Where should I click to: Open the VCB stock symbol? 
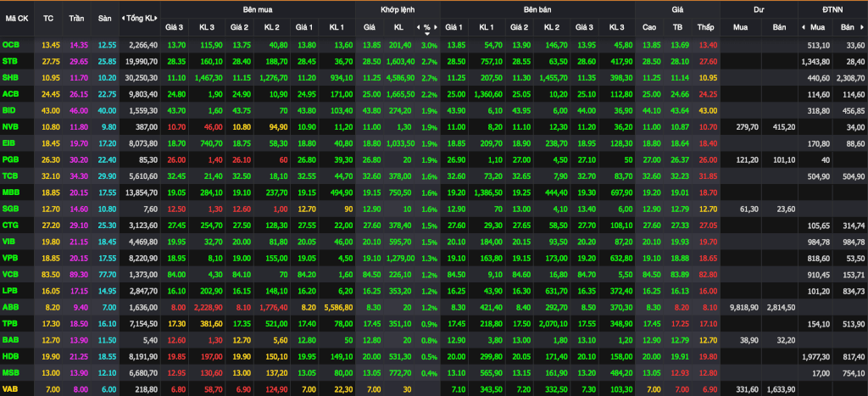9,276
